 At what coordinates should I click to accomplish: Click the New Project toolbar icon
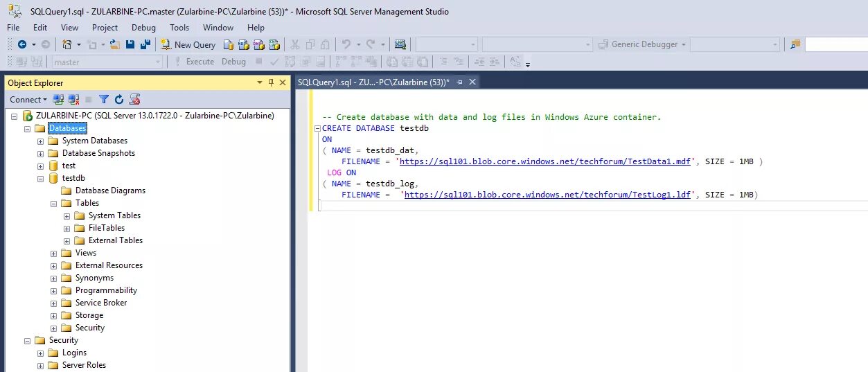(67, 44)
